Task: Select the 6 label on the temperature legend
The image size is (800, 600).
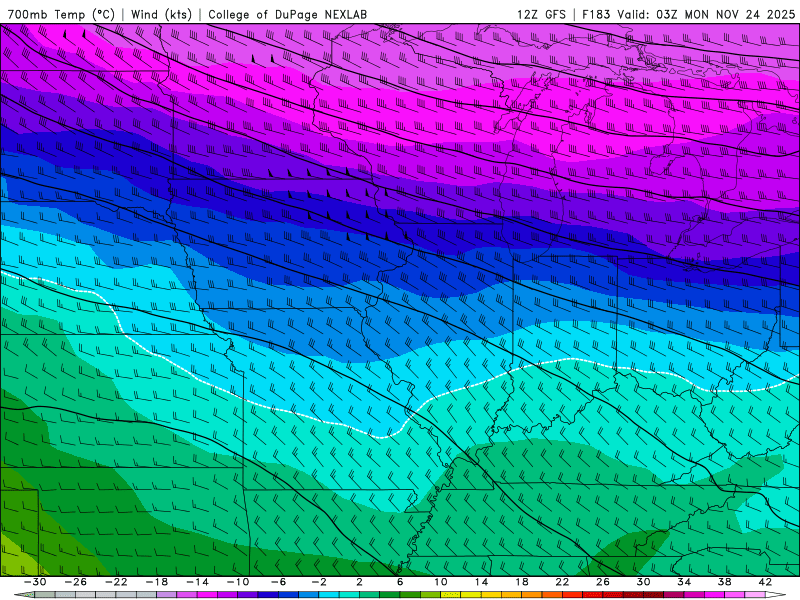Action: click(x=400, y=582)
